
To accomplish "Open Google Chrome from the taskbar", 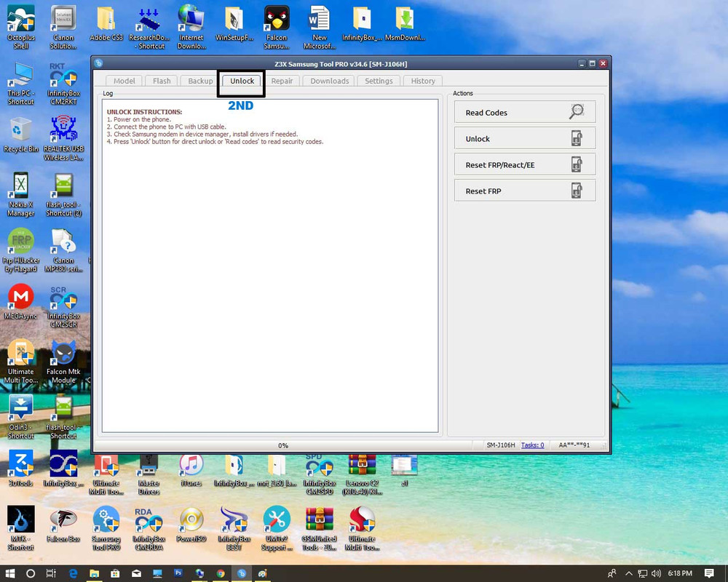I will click(x=221, y=573).
